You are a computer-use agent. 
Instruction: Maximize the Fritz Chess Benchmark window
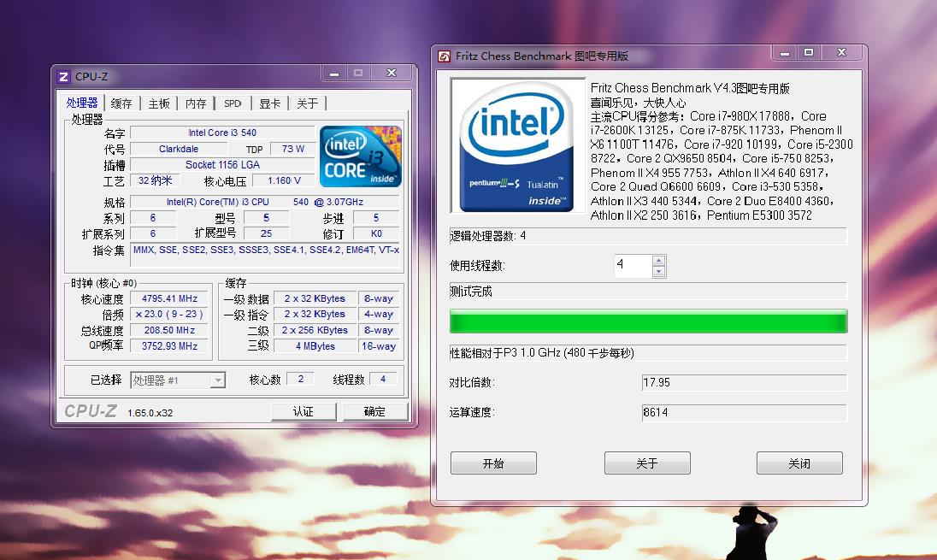(809, 53)
